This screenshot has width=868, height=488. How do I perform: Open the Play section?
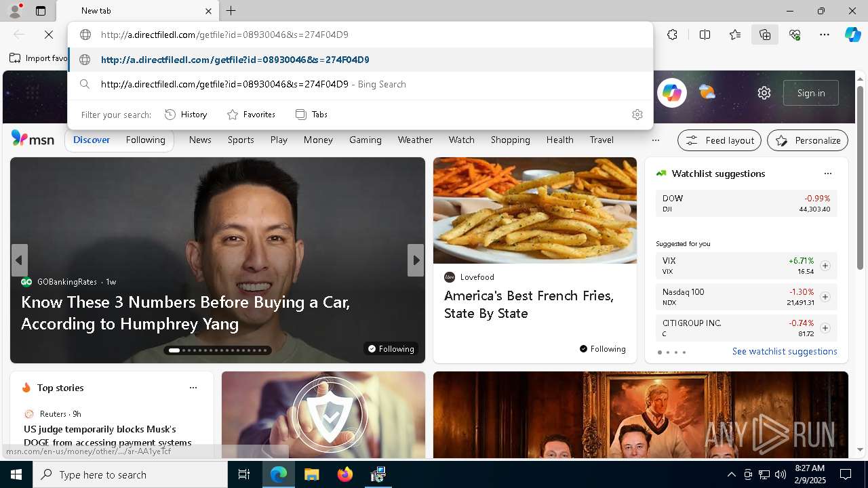[279, 140]
